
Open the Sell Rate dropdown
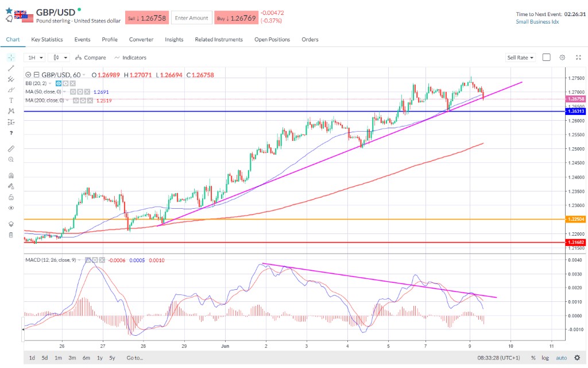[x=520, y=57]
